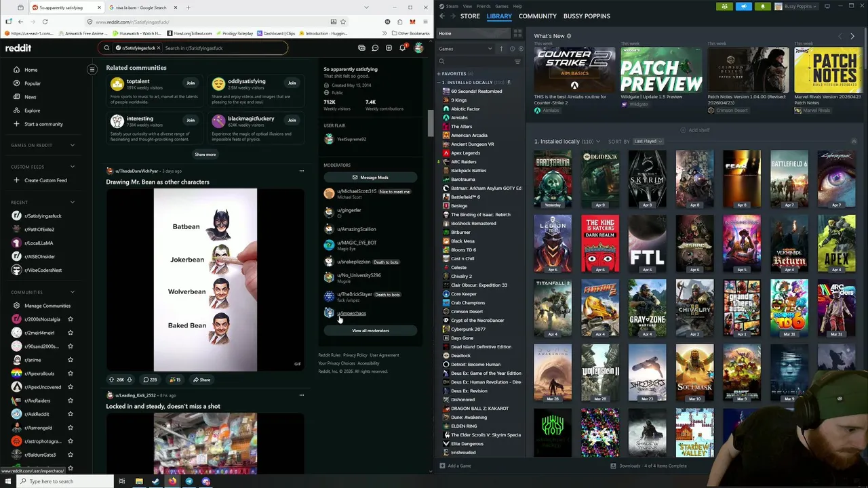
Task: Open Reddit notifications bell
Action: click(402, 48)
